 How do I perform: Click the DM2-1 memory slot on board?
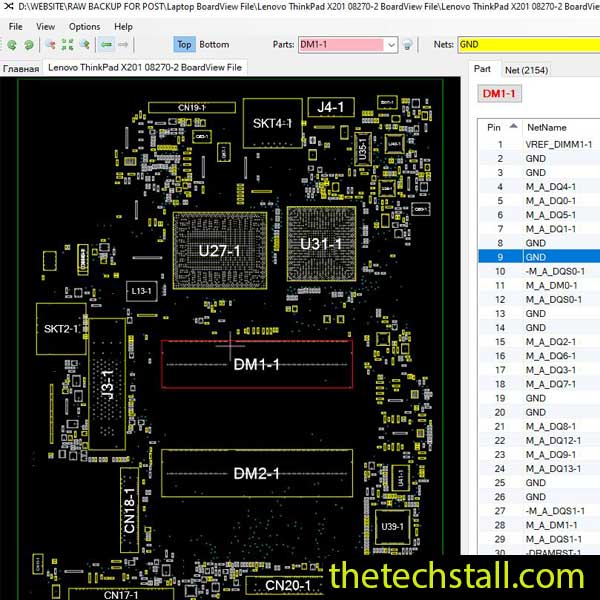click(257, 474)
